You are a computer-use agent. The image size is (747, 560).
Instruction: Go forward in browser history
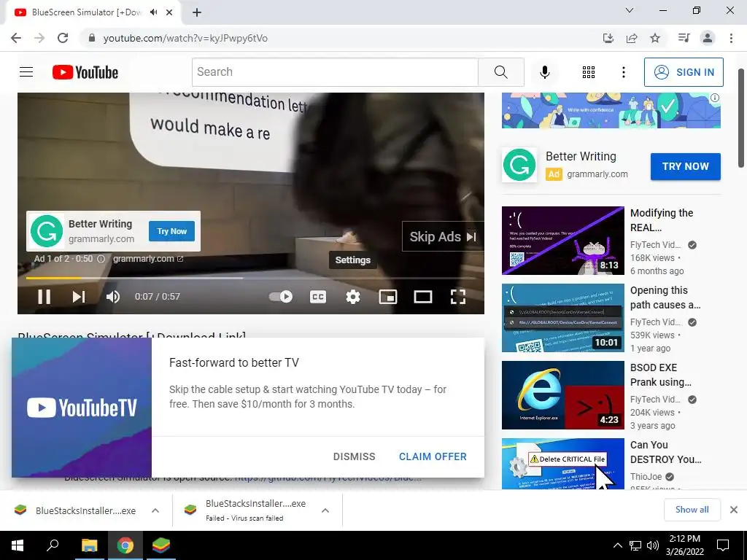tap(39, 38)
